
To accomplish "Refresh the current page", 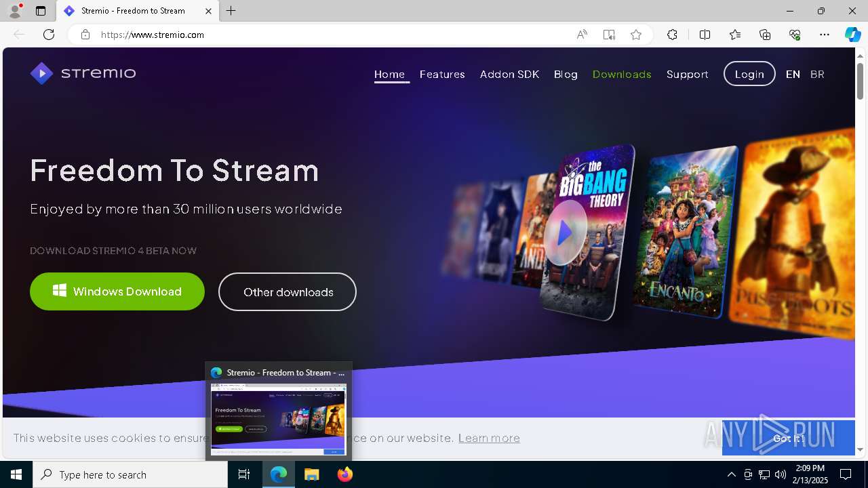I will click(x=49, y=35).
